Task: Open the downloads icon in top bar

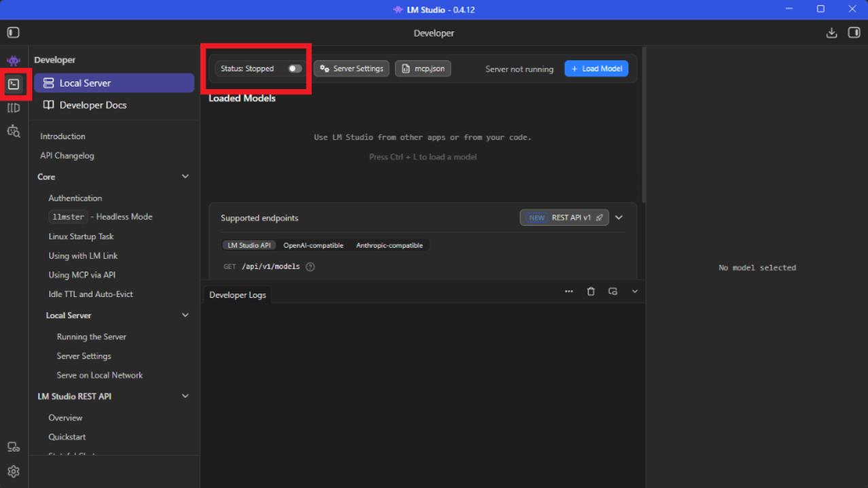Action: 831,33
